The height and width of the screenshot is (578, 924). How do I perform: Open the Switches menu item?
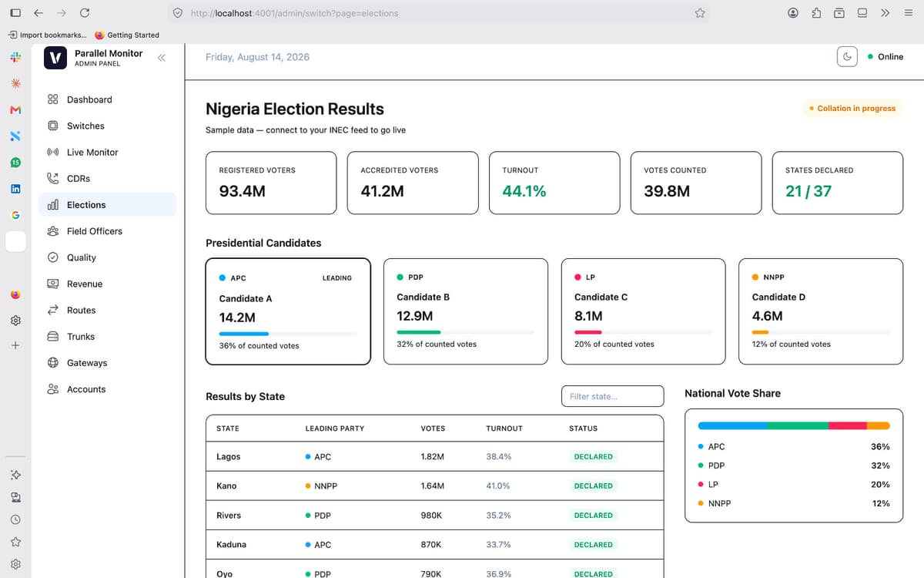pyautogui.click(x=108, y=126)
